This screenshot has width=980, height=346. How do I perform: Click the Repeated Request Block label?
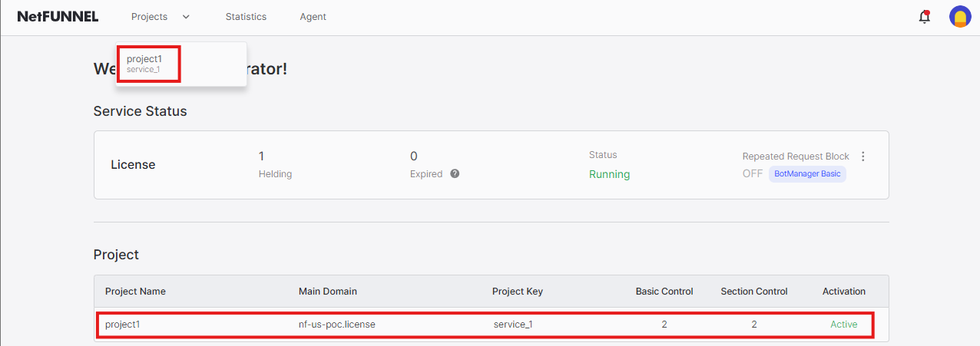point(796,157)
